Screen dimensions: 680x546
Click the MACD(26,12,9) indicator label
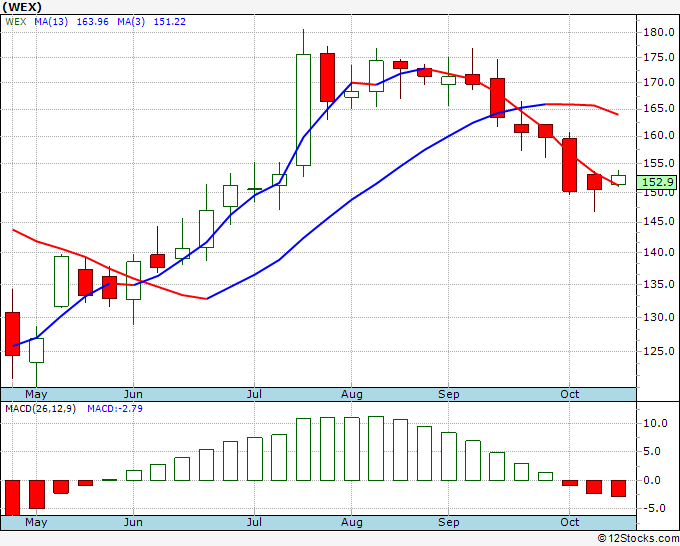(40, 409)
